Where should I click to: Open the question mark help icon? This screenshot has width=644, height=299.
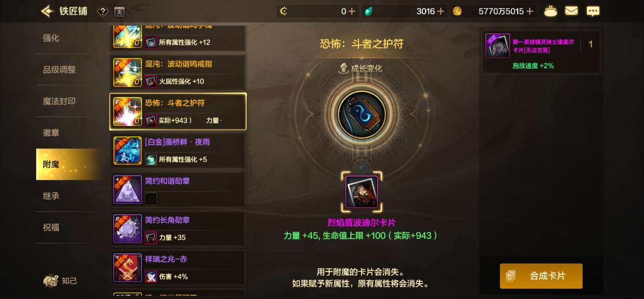(103, 11)
